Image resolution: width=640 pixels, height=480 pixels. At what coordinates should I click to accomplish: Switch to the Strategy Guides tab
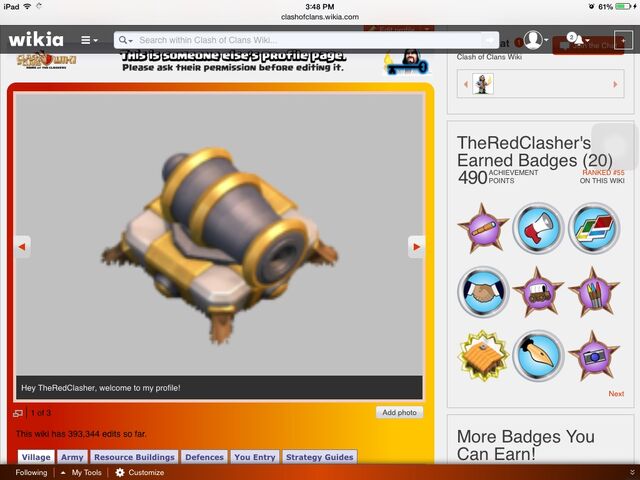point(320,457)
